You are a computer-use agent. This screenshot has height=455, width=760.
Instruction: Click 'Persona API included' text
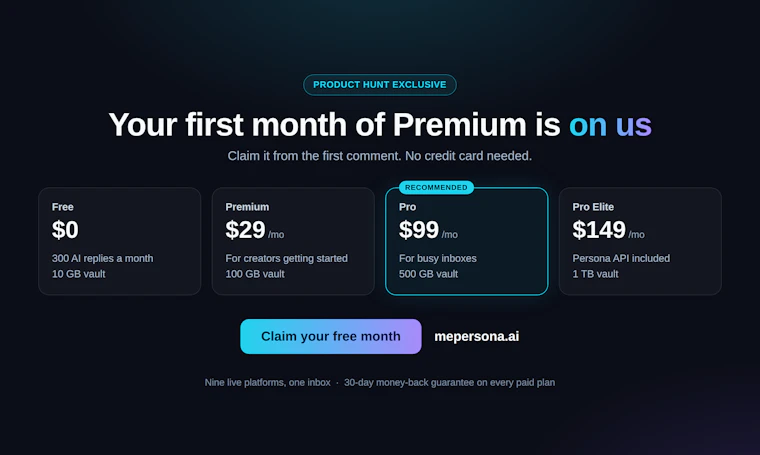click(621, 258)
